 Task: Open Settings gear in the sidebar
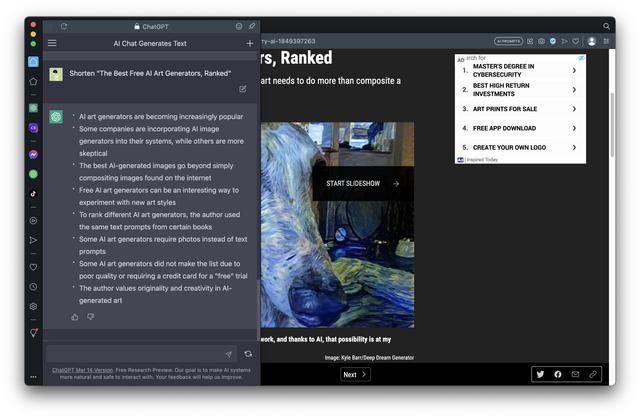point(33,306)
